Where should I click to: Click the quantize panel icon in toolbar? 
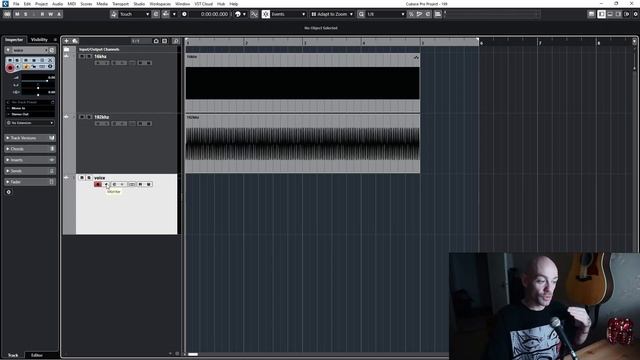click(438, 14)
